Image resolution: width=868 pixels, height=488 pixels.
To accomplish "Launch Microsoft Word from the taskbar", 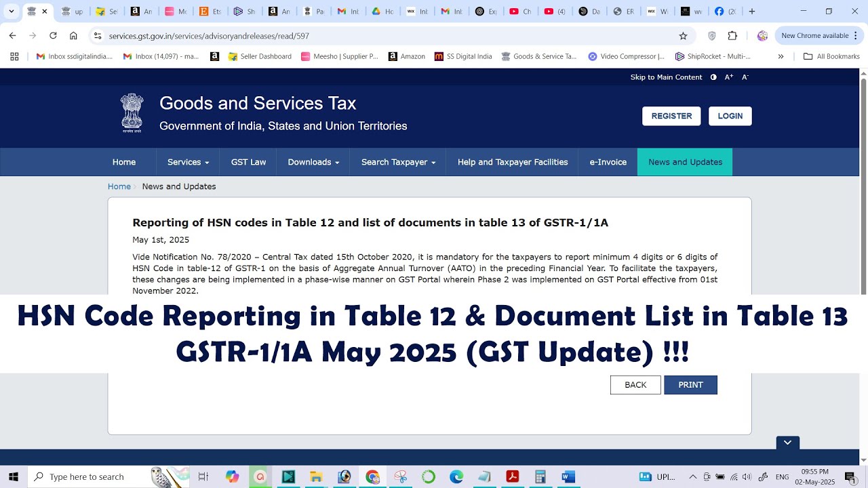I will [568, 477].
